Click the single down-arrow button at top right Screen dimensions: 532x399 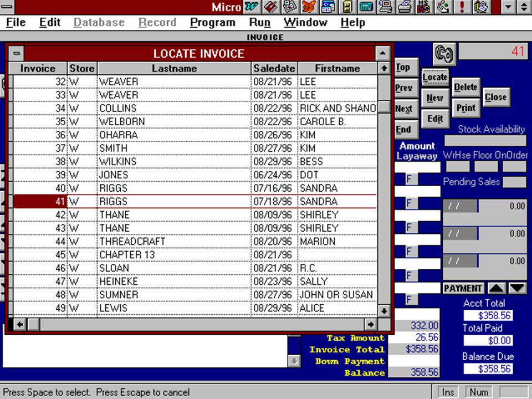pos(508,7)
